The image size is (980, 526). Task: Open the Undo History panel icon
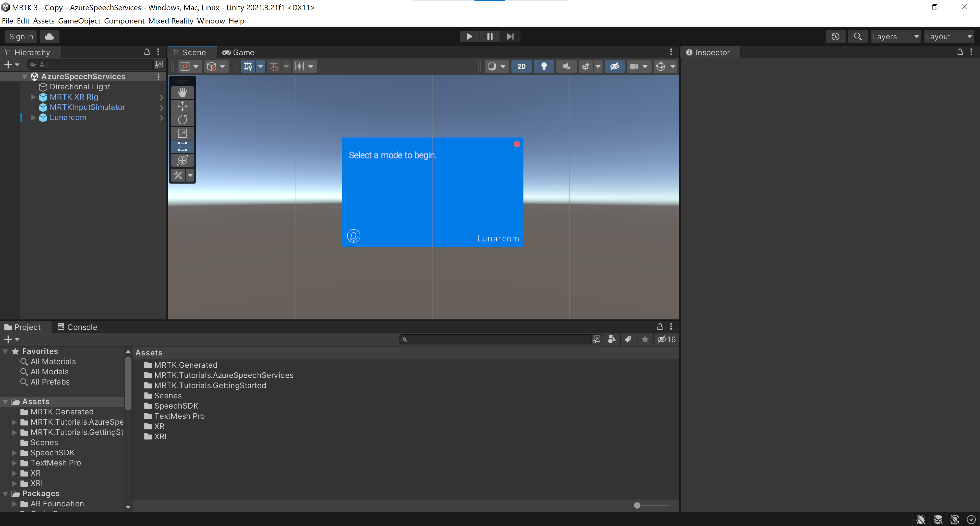coord(836,36)
